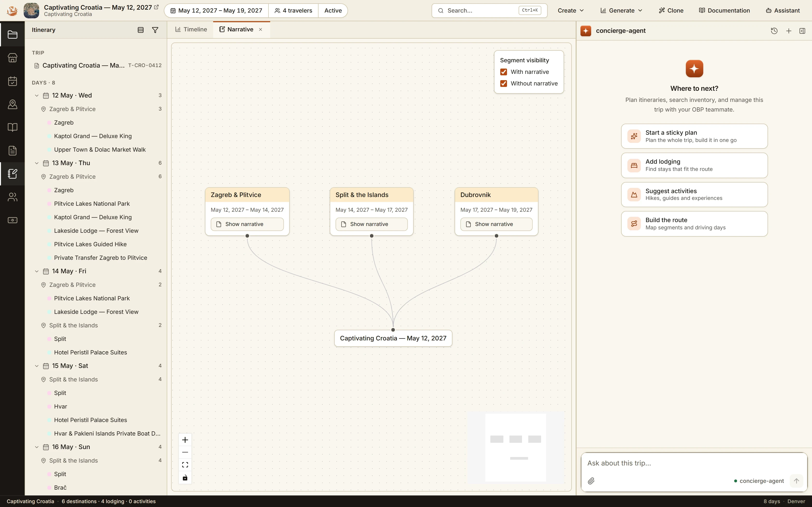The width and height of the screenshot is (812, 507).
Task: Open the Generate dropdown menu
Action: point(621,10)
